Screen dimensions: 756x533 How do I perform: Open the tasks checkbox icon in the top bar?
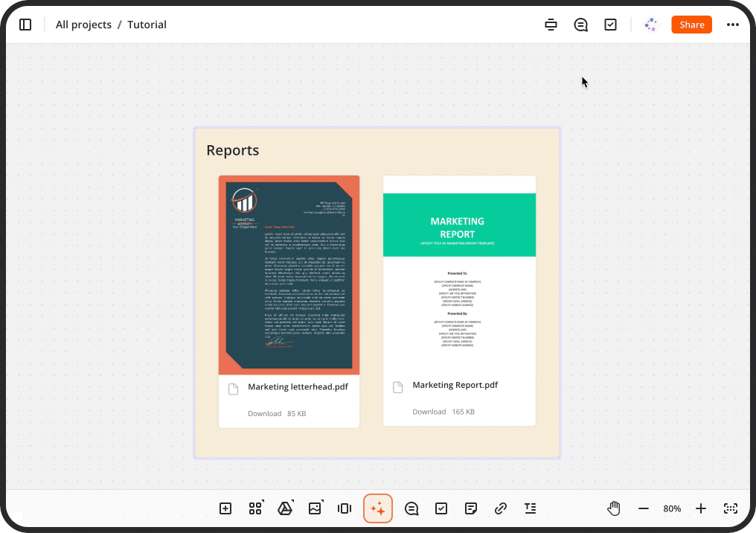610,25
